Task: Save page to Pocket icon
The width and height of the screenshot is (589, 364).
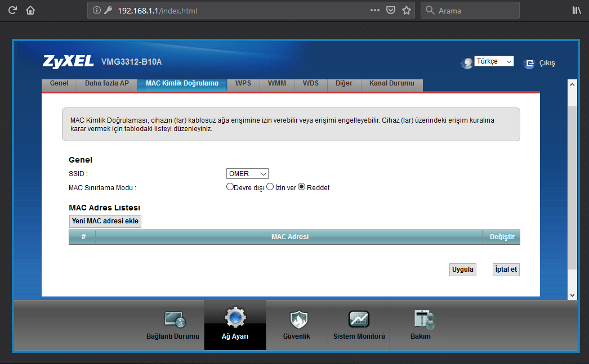Action: click(x=391, y=10)
